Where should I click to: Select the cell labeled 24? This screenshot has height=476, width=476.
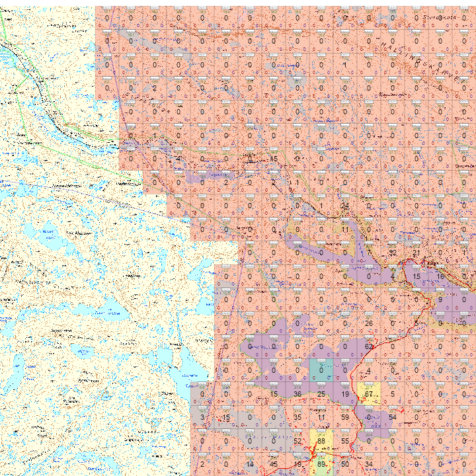[x=345, y=206]
